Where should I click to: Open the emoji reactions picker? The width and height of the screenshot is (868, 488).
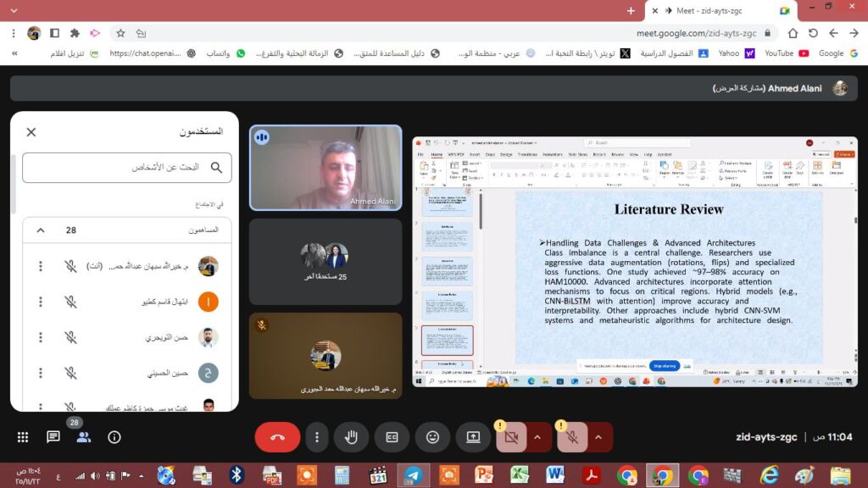(x=432, y=437)
